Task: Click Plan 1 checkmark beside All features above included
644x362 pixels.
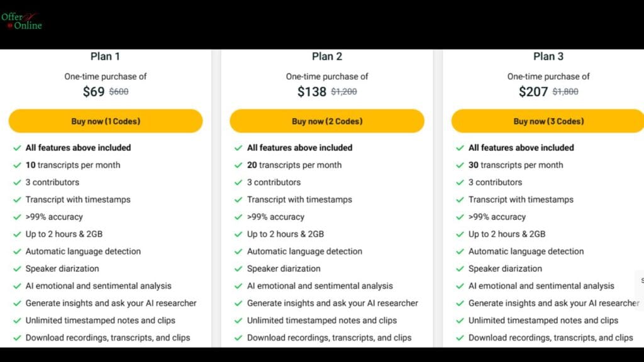Action: tap(17, 148)
